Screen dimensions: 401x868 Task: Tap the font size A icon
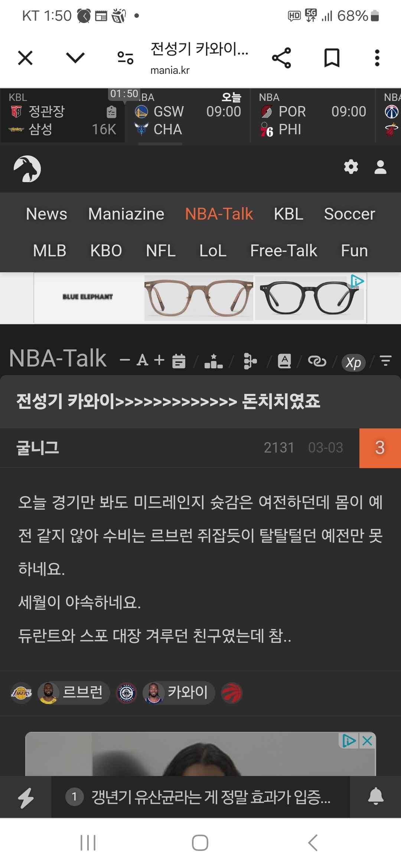[142, 360]
